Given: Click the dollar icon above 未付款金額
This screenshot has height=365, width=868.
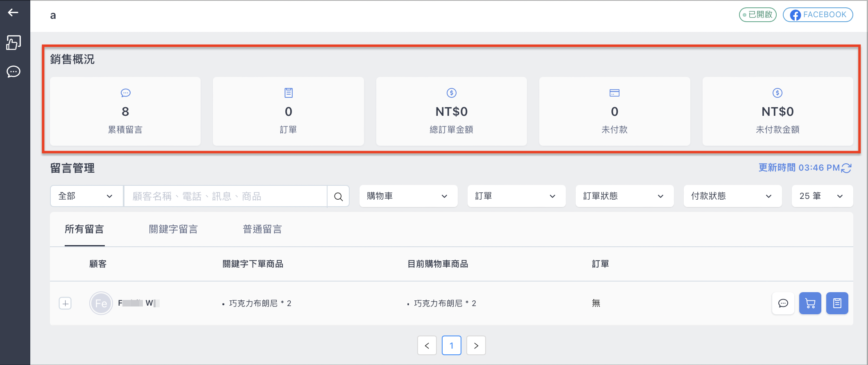Looking at the screenshot, I should (778, 93).
